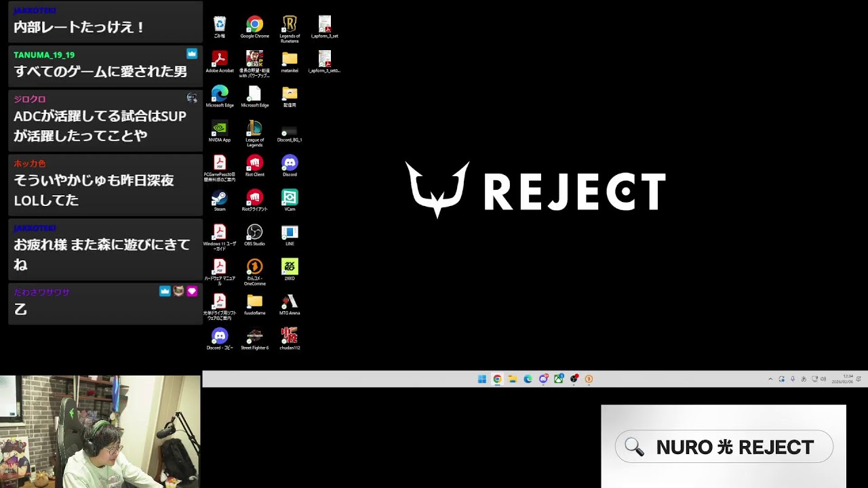Click the Xbox icon on the taskbar
Viewport: 868px width, 488px height.
pos(559,379)
